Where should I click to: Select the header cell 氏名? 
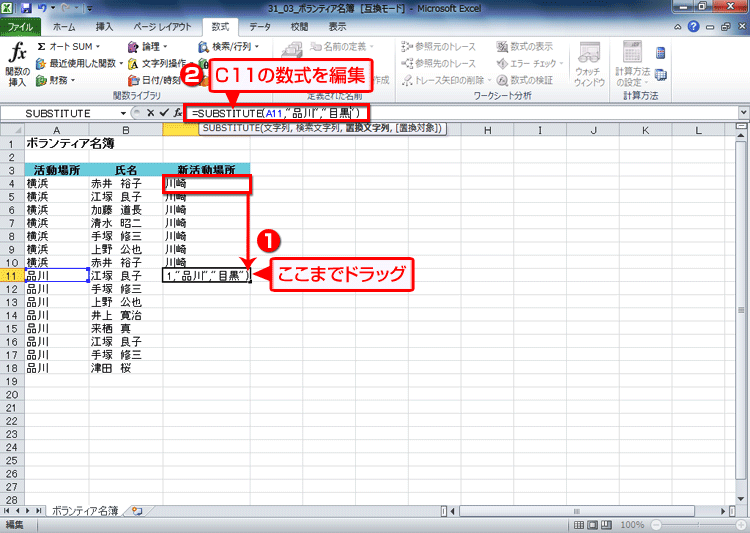tap(126, 170)
